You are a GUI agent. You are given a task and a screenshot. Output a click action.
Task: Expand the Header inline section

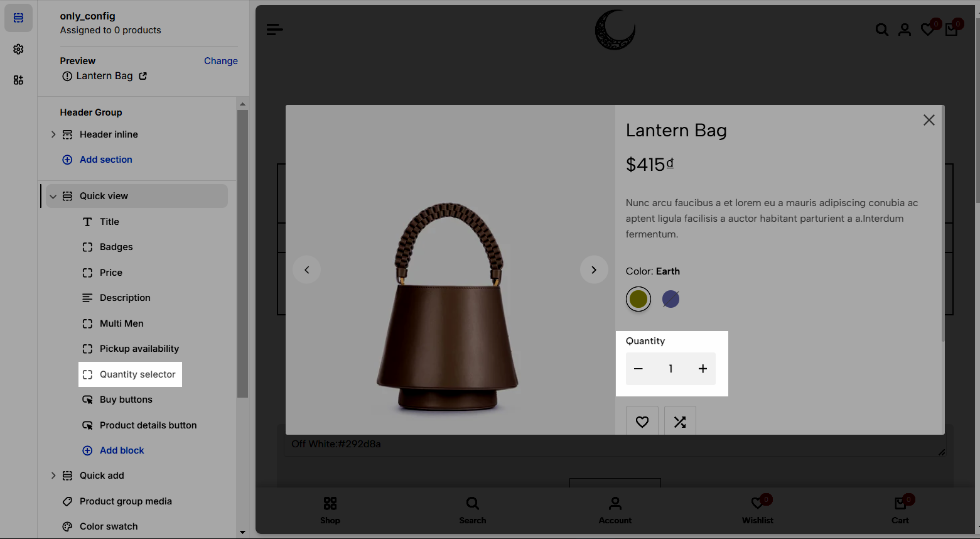click(53, 134)
